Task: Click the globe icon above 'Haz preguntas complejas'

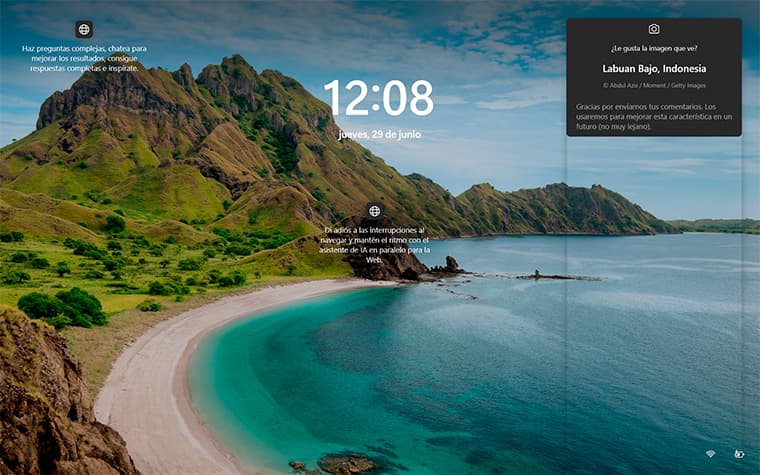Action: (x=84, y=30)
